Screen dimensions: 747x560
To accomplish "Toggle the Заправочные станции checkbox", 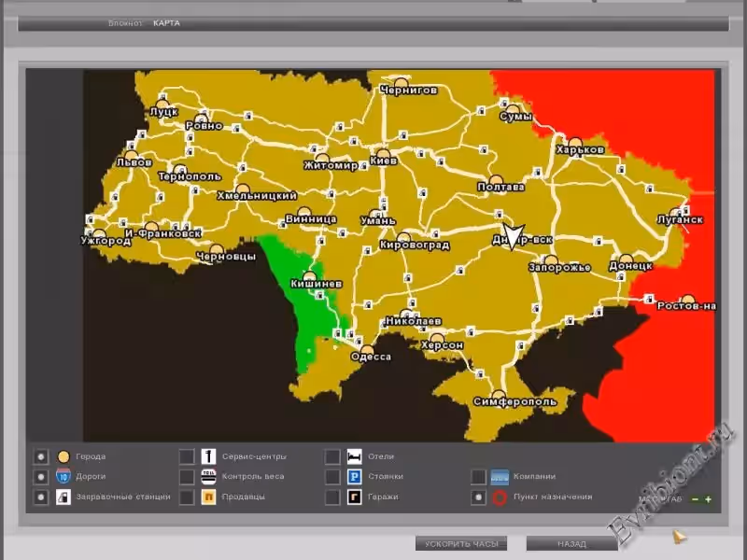I will pyautogui.click(x=41, y=497).
